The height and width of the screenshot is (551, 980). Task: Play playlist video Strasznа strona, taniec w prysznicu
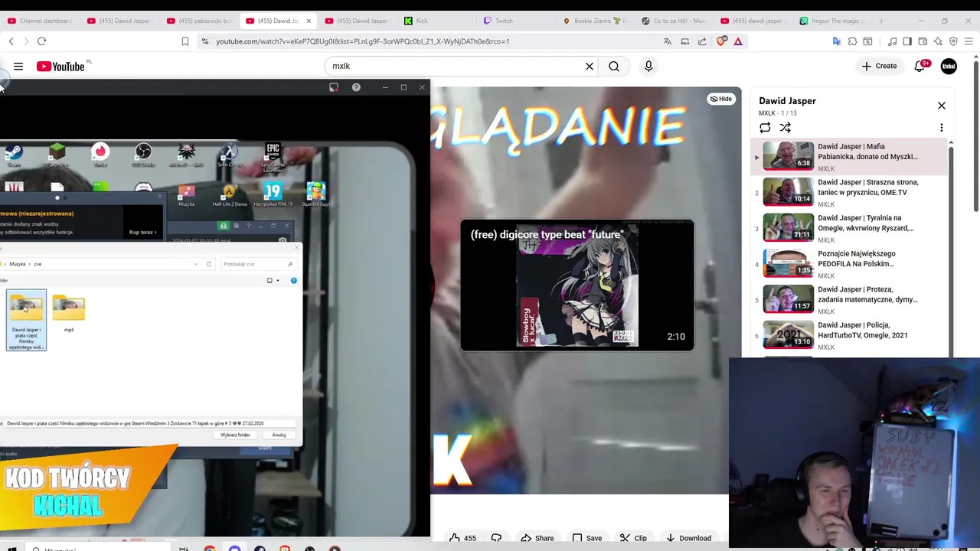pyautogui.click(x=850, y=192)
